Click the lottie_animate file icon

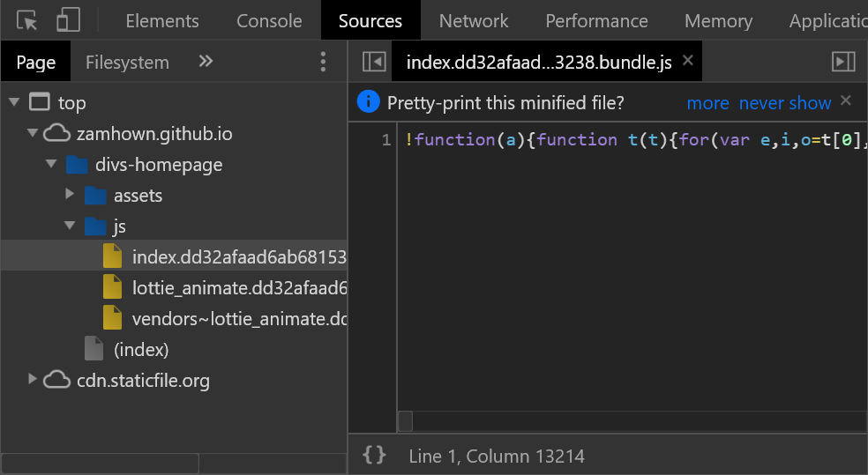pyautogui.click(x=112, y=287)
